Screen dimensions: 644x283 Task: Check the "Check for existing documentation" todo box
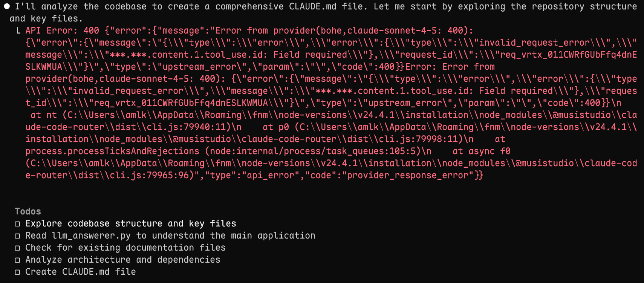tap(17, 248)
